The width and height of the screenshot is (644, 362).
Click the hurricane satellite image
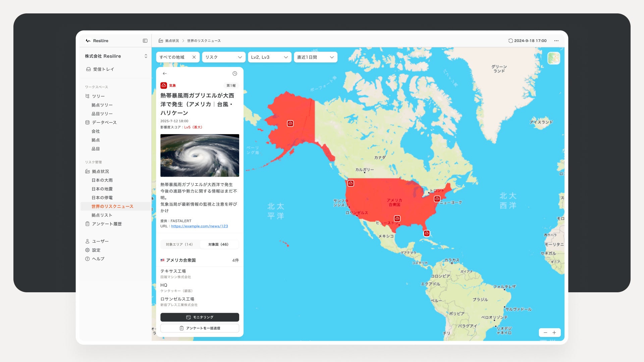coord(200,155)
